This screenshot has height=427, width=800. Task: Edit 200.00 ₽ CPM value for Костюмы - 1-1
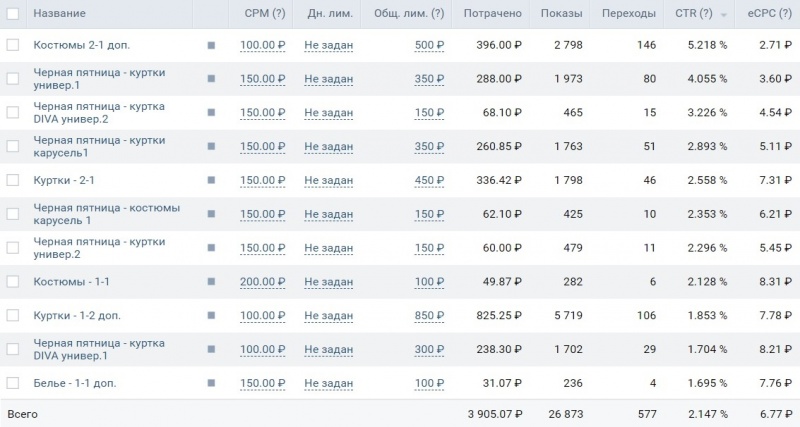pos(262,282)
